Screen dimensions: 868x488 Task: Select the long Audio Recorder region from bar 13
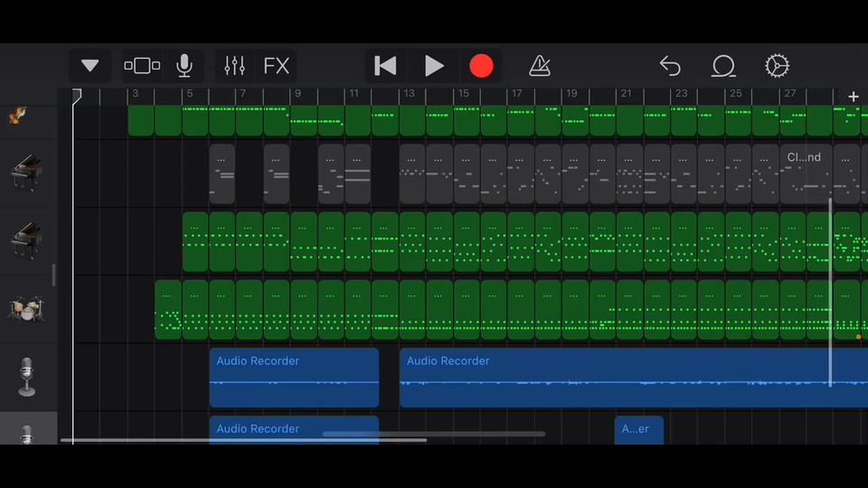[633, 378]
